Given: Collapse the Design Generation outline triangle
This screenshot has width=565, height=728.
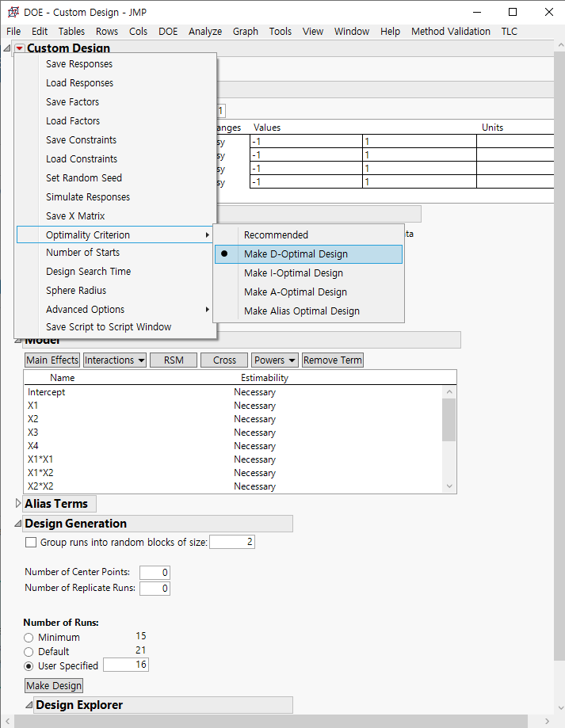Looking at the screenshot, I should pyautogui.click(x=18, y=524).
